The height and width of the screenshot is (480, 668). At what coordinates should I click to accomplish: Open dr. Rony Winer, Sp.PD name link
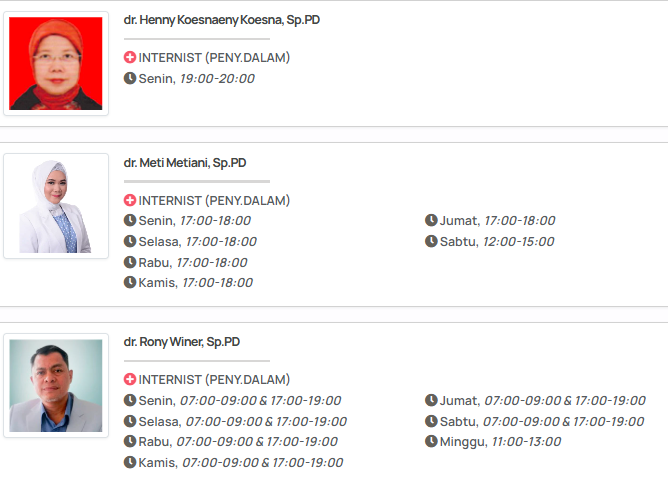[182, 342]
